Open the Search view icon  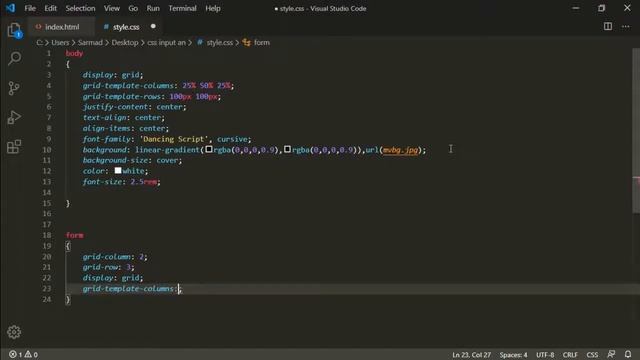[x=14, y=59]
